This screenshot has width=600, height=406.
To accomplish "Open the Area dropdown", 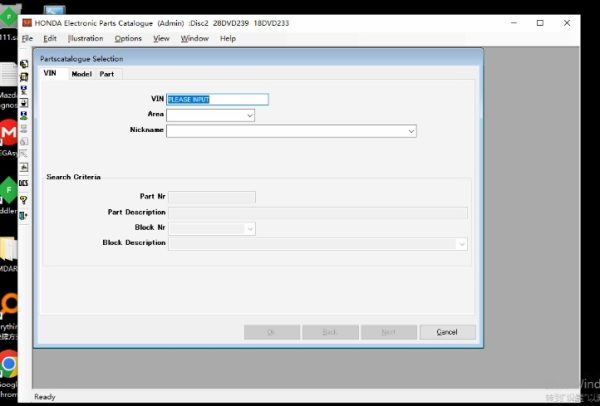I will (x=250, y=115).
